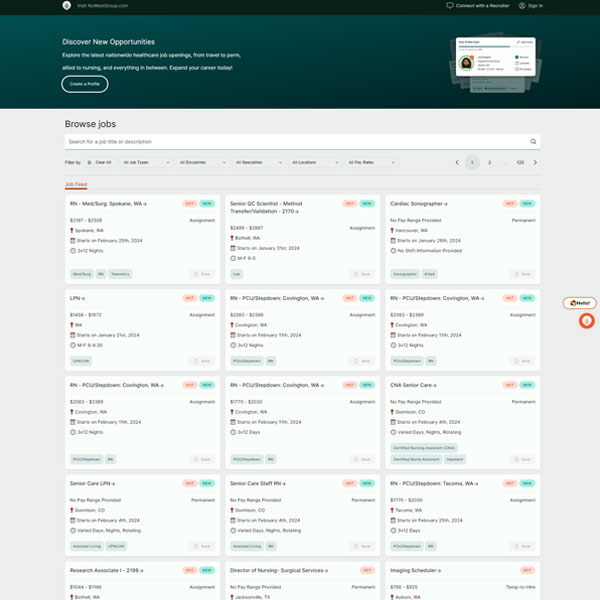Open the Imaging Scheduler job
The image size is (600, 600).
coord(415,571)
